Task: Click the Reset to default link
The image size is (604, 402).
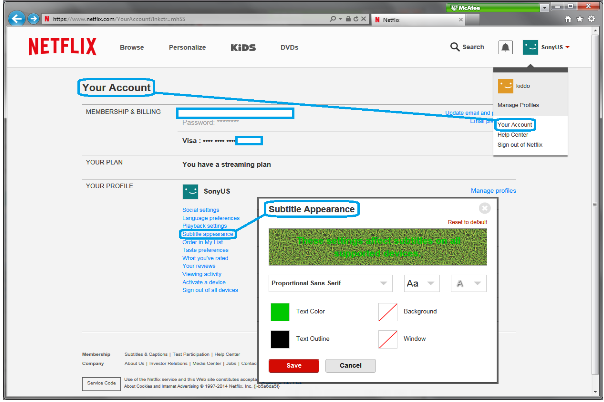Action: pyautogui.click(x=467, y=222)
